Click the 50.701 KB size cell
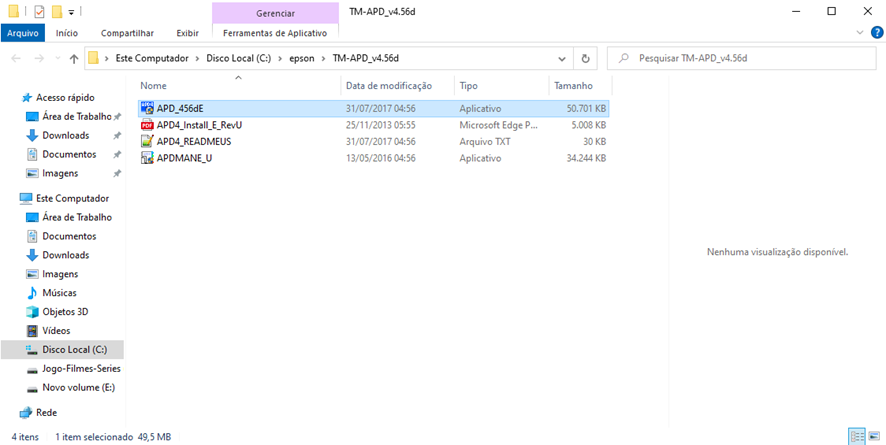Screen dimensions: 886x445 (x=587, y=108)
